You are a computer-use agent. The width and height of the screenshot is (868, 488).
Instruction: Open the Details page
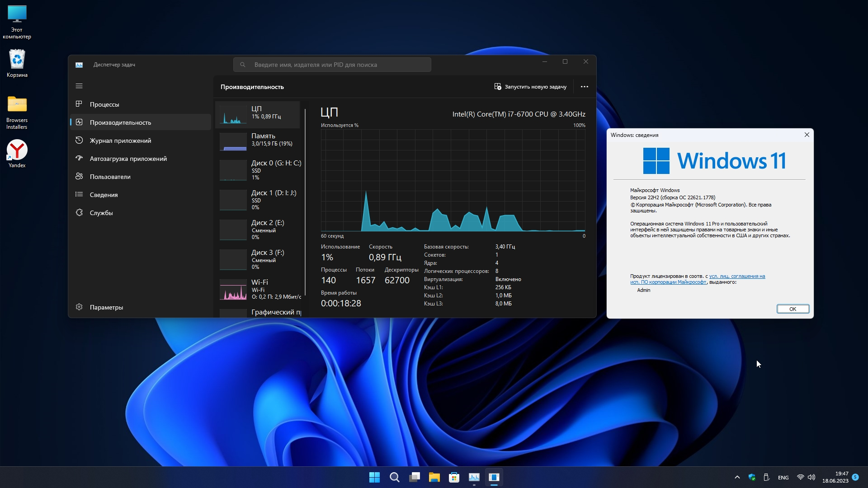[104, 195]
